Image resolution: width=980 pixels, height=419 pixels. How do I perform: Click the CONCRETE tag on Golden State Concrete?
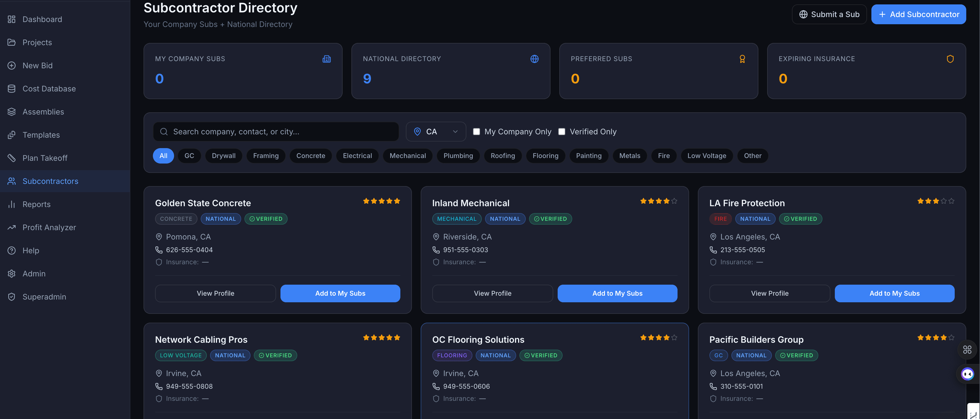click(176, 219)
